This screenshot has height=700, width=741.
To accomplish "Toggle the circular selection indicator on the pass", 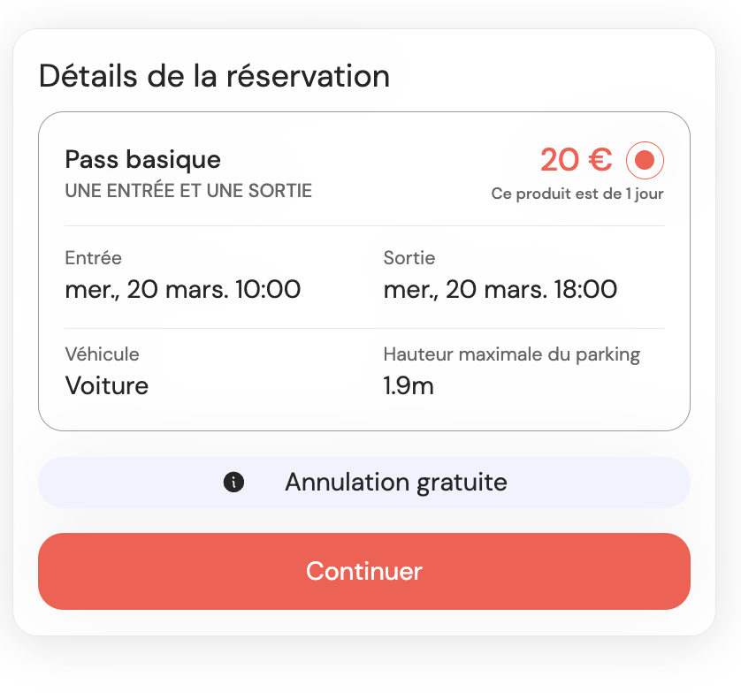I will [x=645, y=160].
